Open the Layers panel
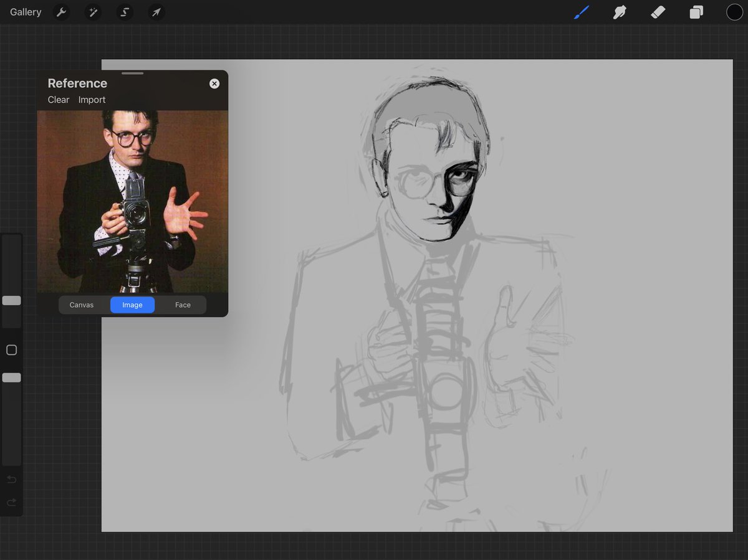This screenshot has height=560, width=748. [x=696, y=12]
